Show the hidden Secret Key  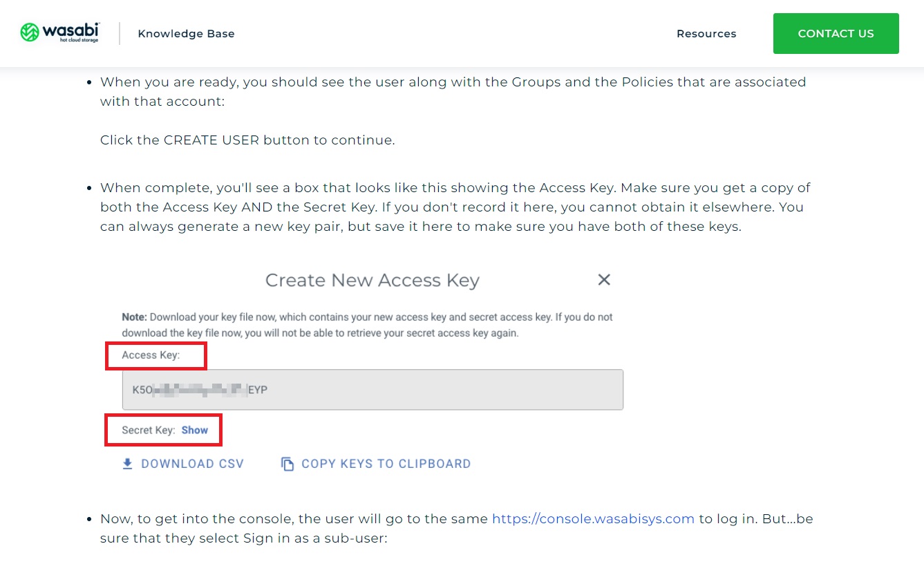[x=195, y=430]
